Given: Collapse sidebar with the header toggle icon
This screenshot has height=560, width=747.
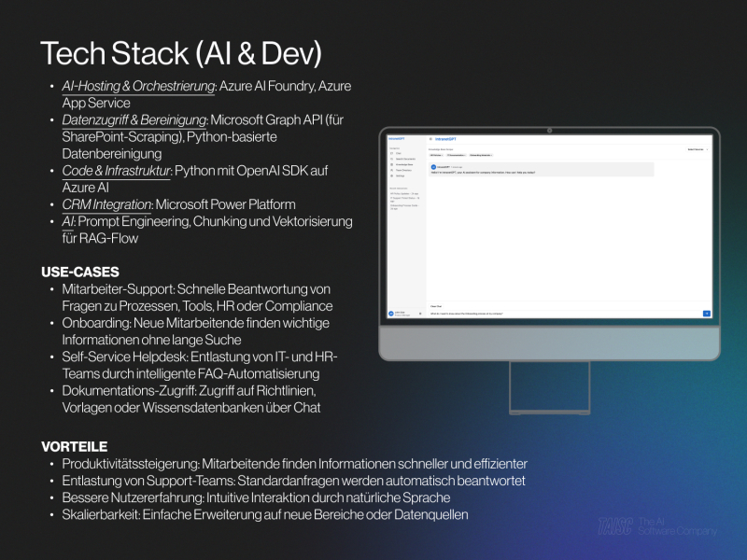Looking at the screenshot, I should coord(430,138).
